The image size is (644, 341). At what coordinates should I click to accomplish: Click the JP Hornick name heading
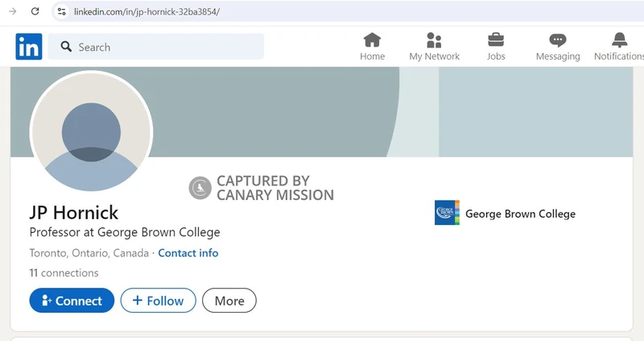coord(74,213)
